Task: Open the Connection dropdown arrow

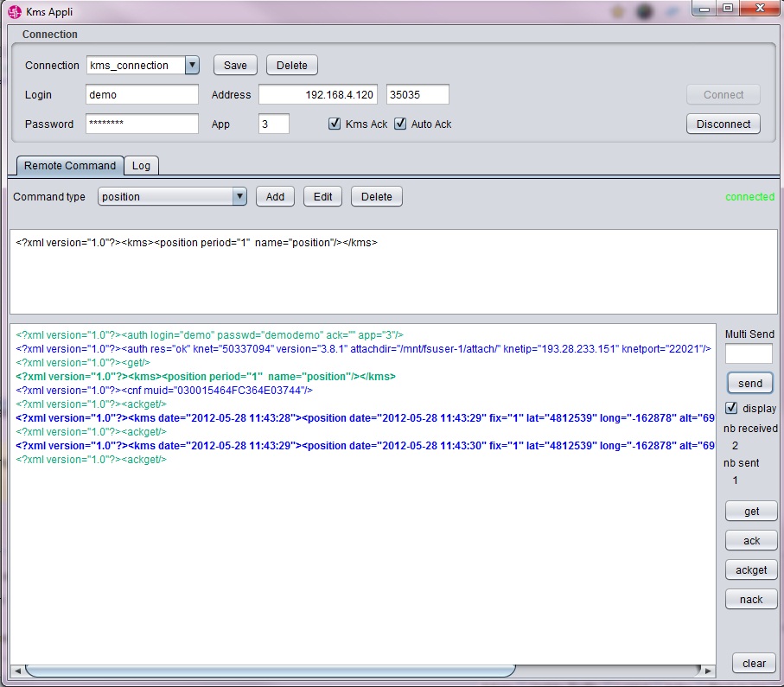Action: point(192,65)
